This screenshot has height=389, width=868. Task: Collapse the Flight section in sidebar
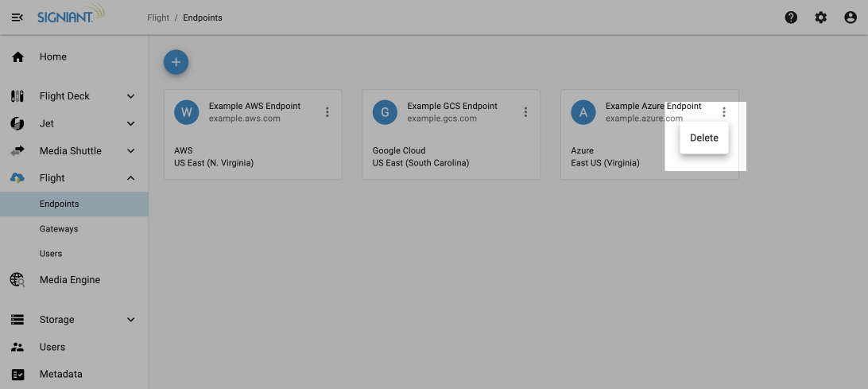(131, 178)
